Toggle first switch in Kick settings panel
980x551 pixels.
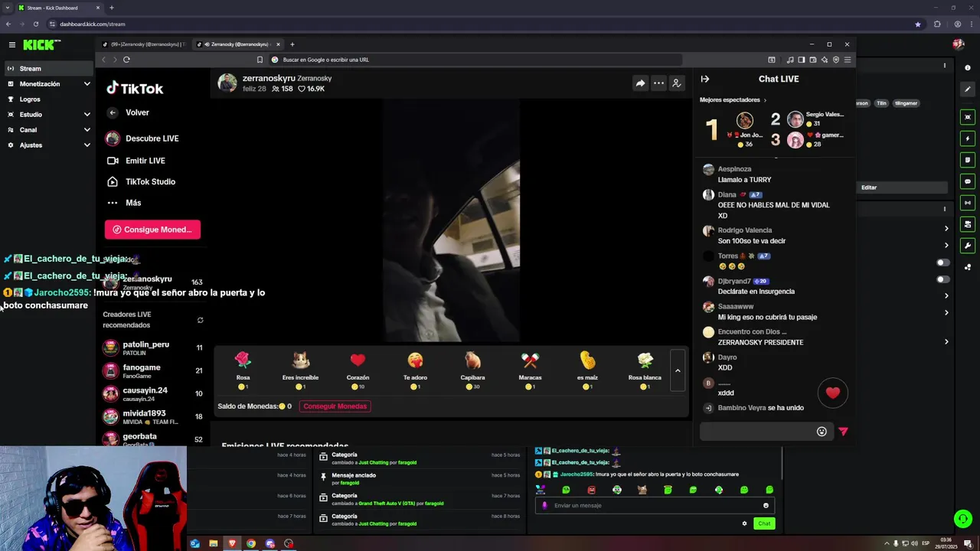tap(942, 262)
